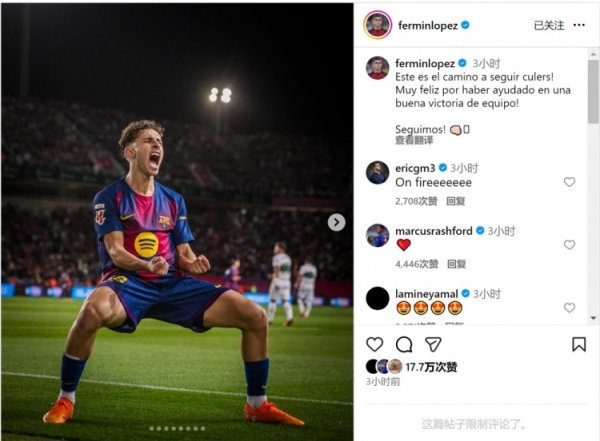The width and height of the screenshot is (600, 441).
Task: Open ferminlopez avatar in post header
Action: point(377,25)
